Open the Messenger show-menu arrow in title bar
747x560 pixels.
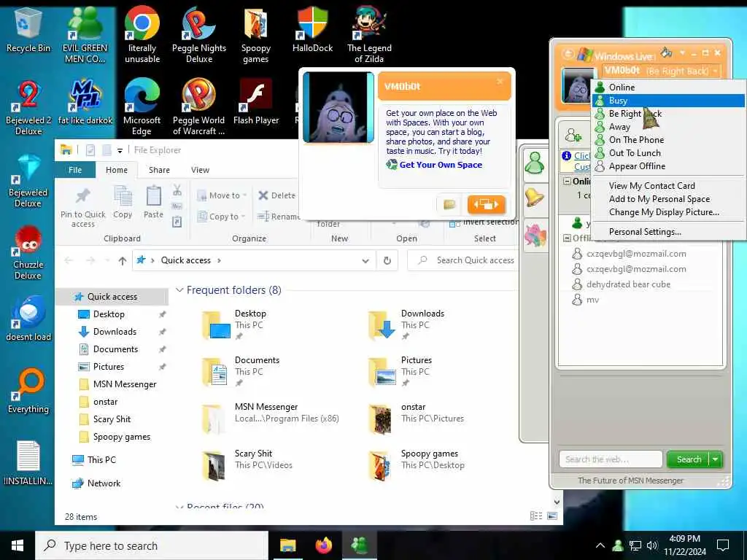pyautogui.click(x=682, y=52)
